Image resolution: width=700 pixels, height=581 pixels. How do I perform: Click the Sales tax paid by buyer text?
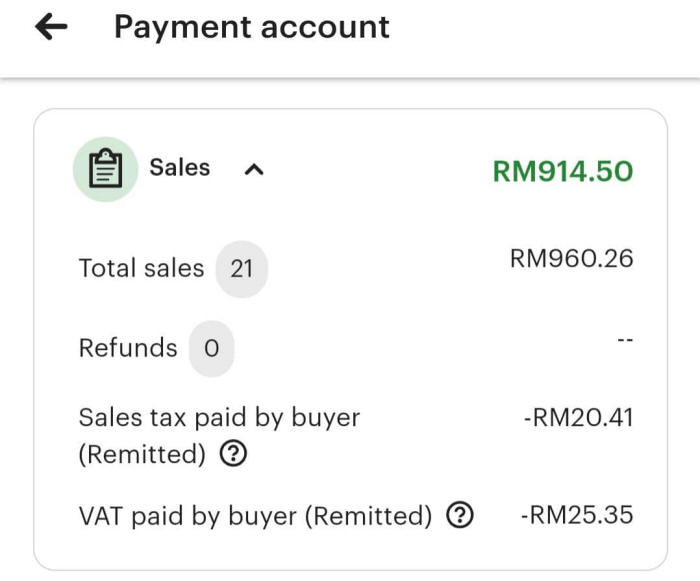point(219,417)
